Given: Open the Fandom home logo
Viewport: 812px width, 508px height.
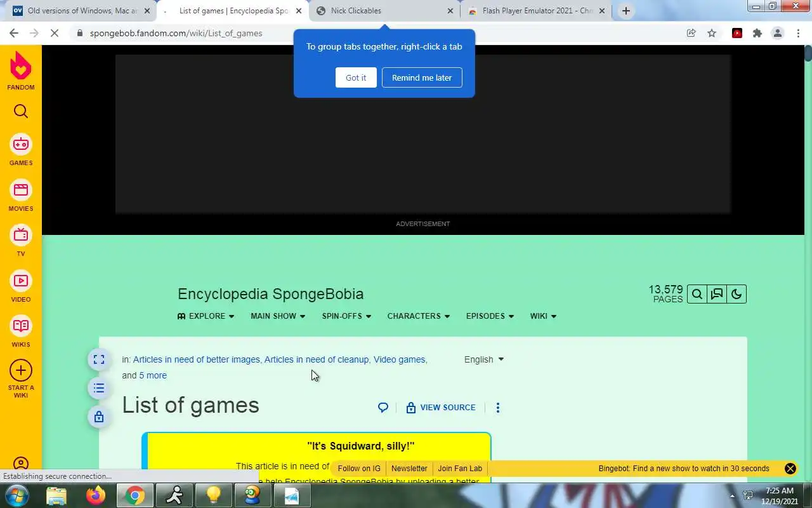Looking at the screenshot, I should click(21, 70).
